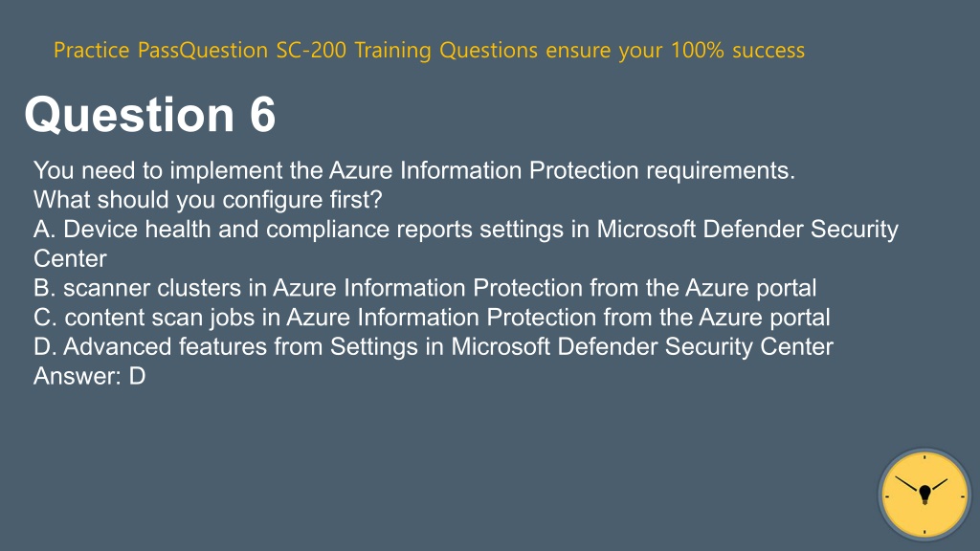Viewport: 980px width, 551px height.
Task: Pick option D Advanced features from Settings
Action: point(434,346)
